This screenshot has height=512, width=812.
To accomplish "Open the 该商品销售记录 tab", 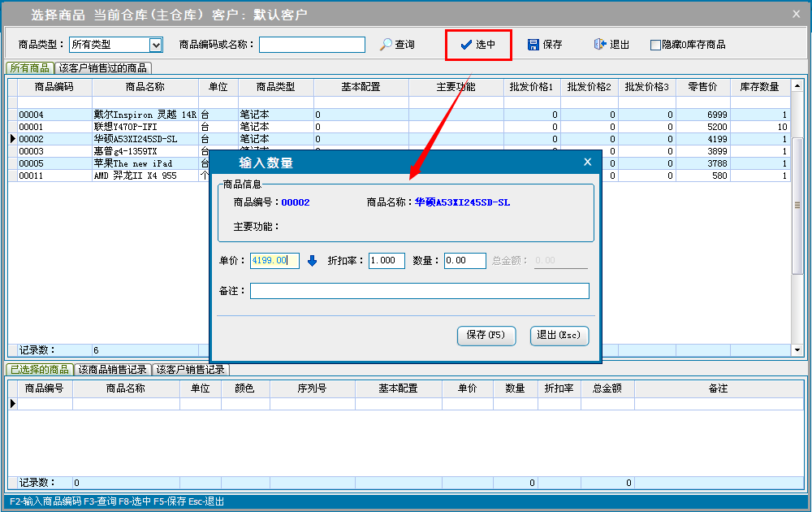I will click(112, 370).
